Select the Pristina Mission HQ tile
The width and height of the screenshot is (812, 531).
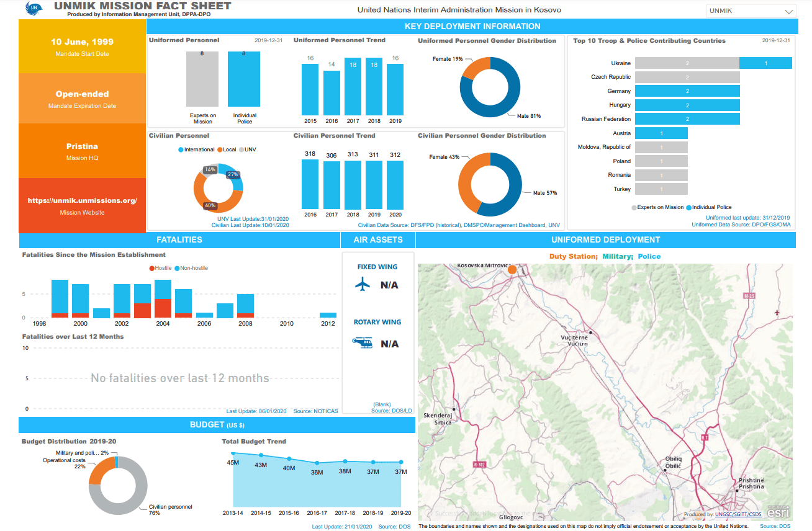(83, 151)
